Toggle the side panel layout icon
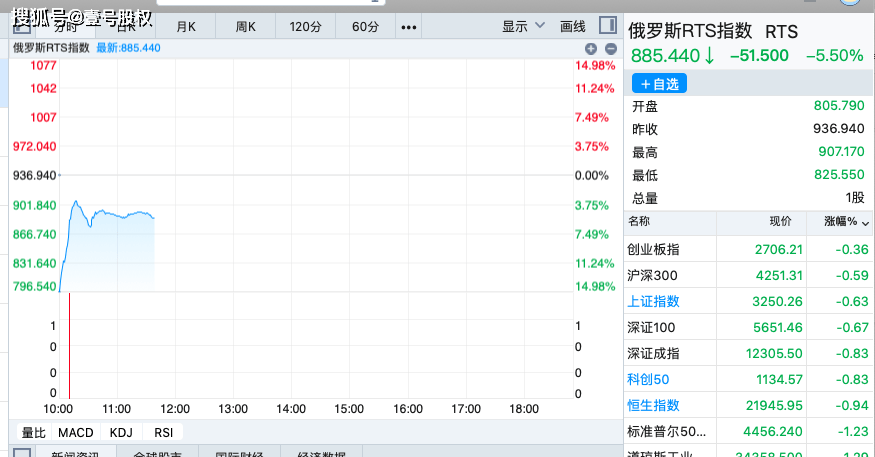Viewport: 875px width, 457px height. [608, 25]
